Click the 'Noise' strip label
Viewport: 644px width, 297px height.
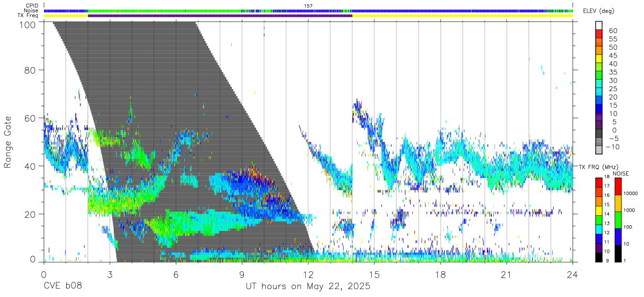tap(32, 10)
